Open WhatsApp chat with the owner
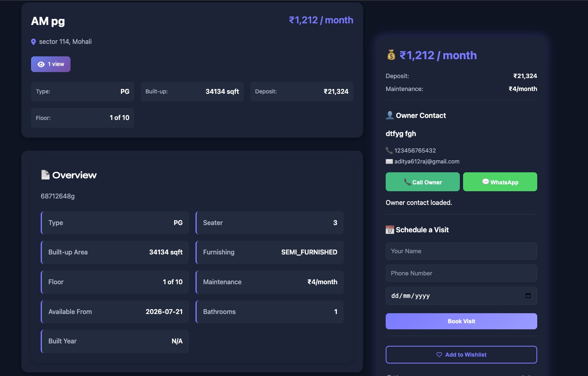This screenshot has height=376, width=588. (x=500, y=182)
